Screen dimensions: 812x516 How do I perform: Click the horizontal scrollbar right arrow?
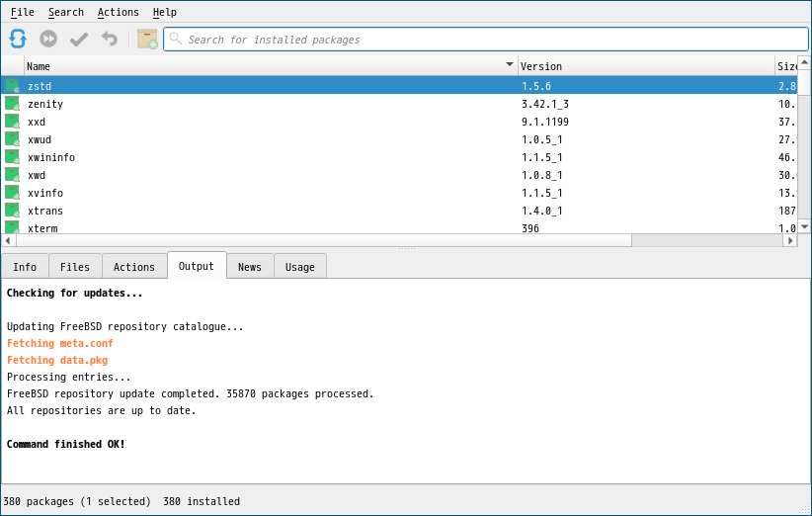tap(788, 240)
